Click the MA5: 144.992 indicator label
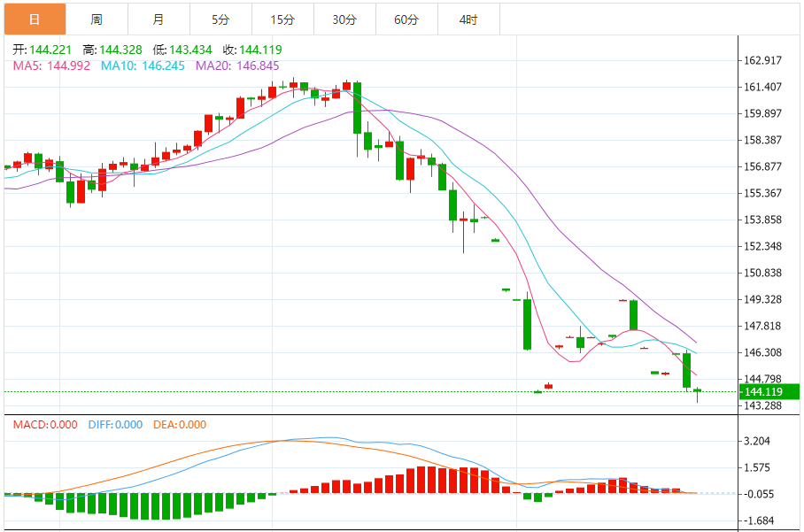This screenshot has height=532, width=804. point(51,66)
